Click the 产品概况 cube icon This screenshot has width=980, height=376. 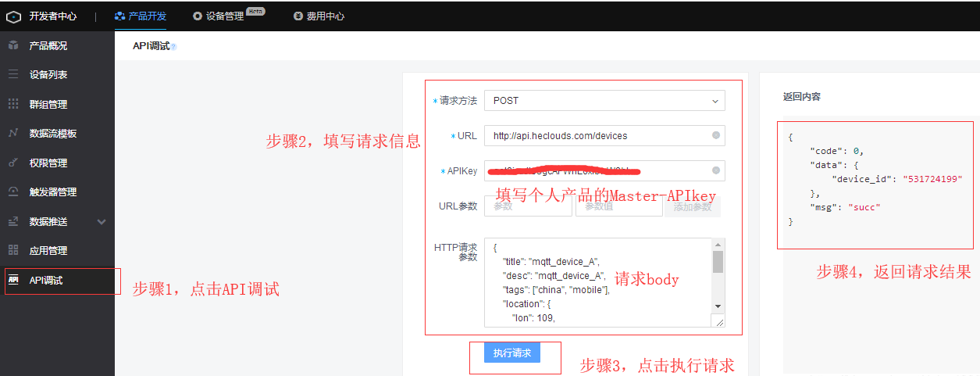(x=13, y=45)
